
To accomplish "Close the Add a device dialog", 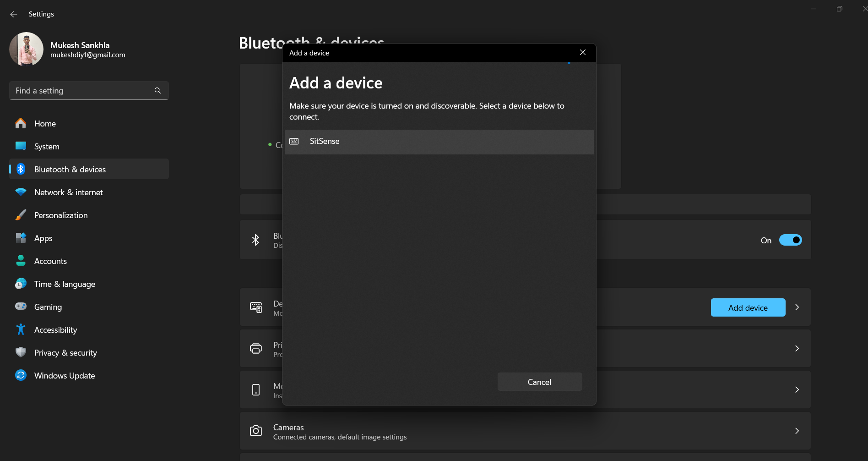I will point(583,53).
